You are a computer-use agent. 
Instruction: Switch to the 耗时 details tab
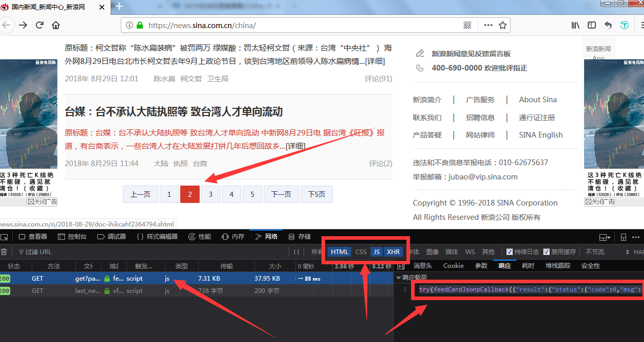[528, 266]
